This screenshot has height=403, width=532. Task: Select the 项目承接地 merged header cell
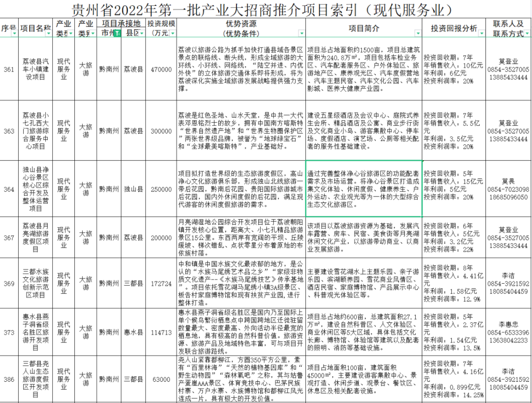point(121,23)
